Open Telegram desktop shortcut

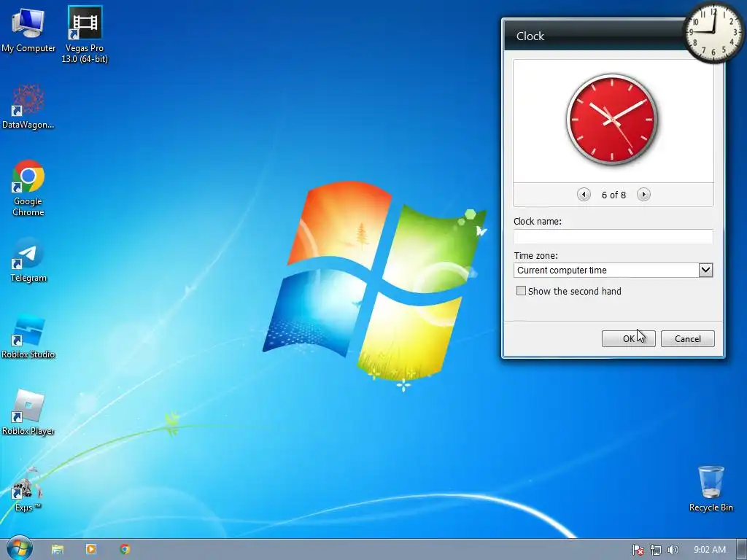(28, 260)
